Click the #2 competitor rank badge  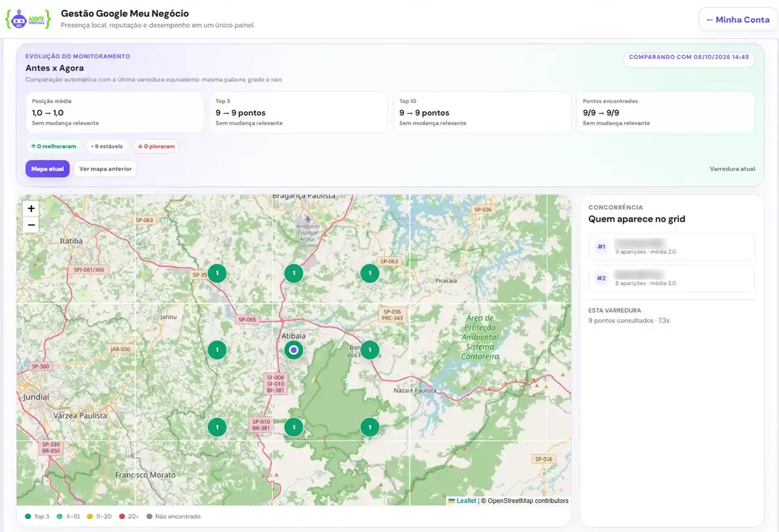(601, 278)
